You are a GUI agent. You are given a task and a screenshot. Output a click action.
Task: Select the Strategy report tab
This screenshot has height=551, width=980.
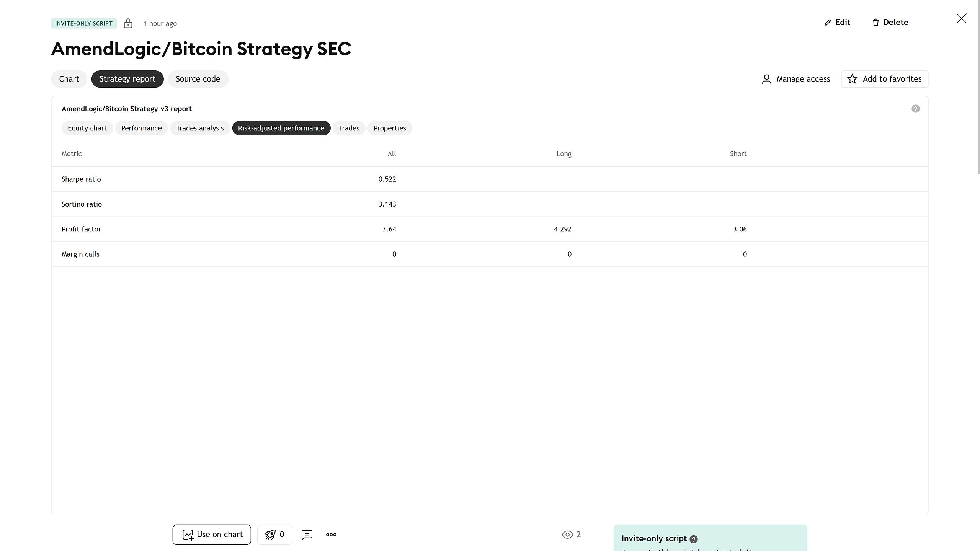coord(127,79)
